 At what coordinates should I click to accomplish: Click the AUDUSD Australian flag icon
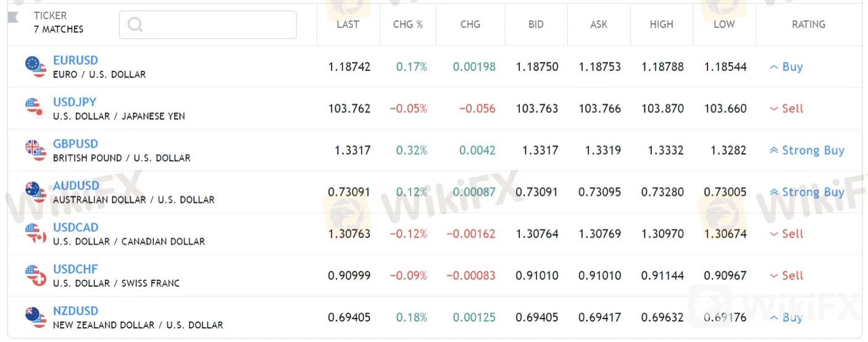pyautogui.click(x=36, y=192)
